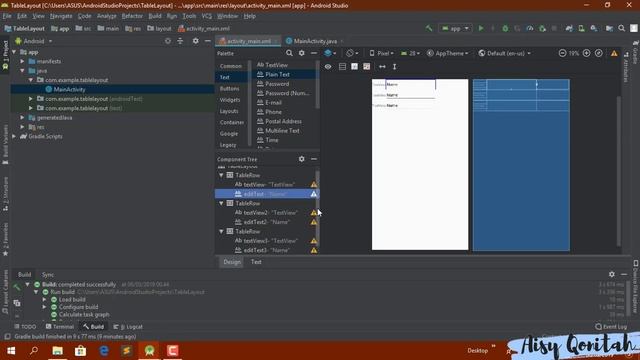Screen dimensions: 640x360
Task: Open Build panel gear settings
Action: click(x=611, y=274)
